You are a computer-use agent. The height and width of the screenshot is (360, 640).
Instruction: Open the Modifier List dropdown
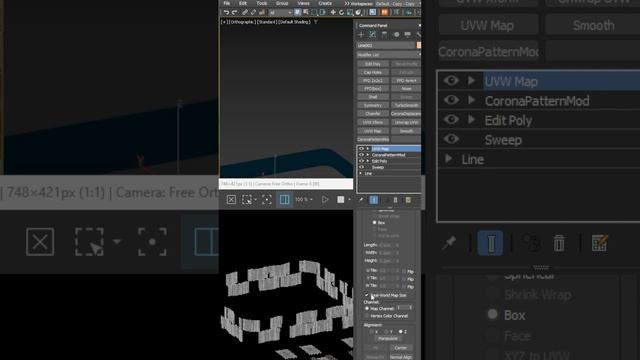[x=389, y=55]
